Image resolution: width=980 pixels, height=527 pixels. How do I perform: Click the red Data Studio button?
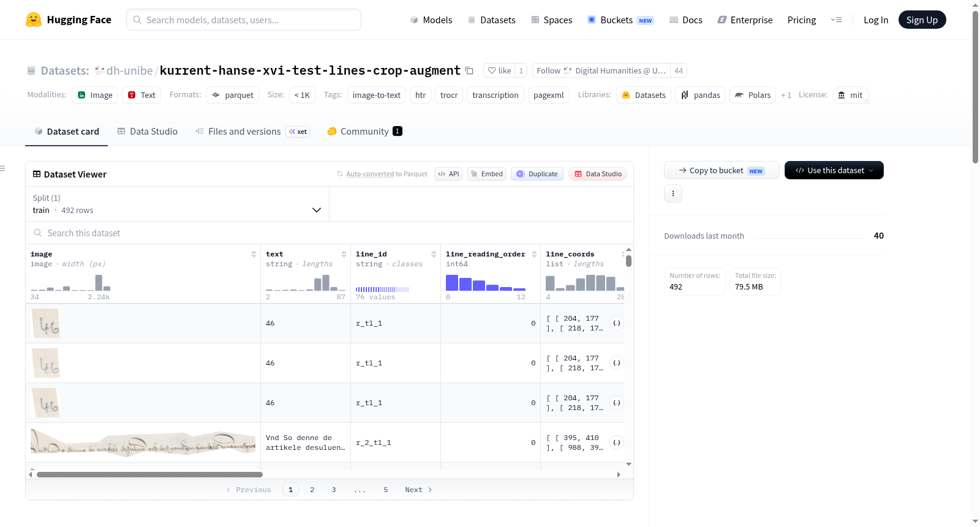[598, 174]
